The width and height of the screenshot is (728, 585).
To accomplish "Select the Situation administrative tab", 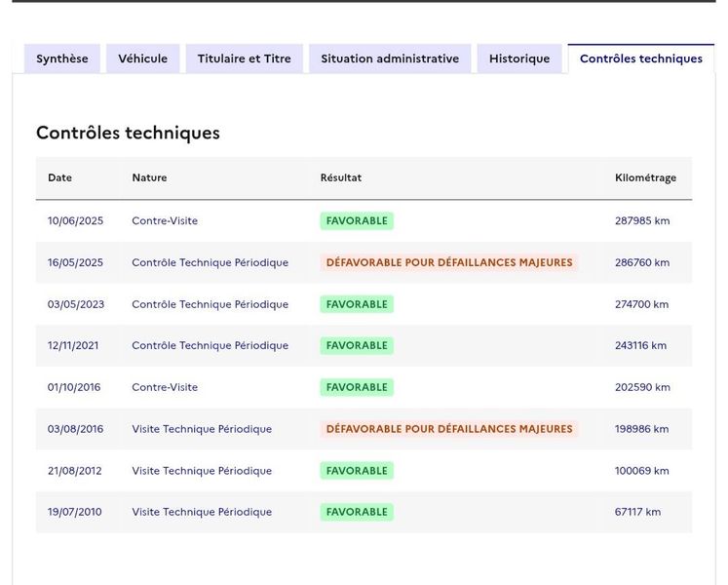I will point(390,58).
